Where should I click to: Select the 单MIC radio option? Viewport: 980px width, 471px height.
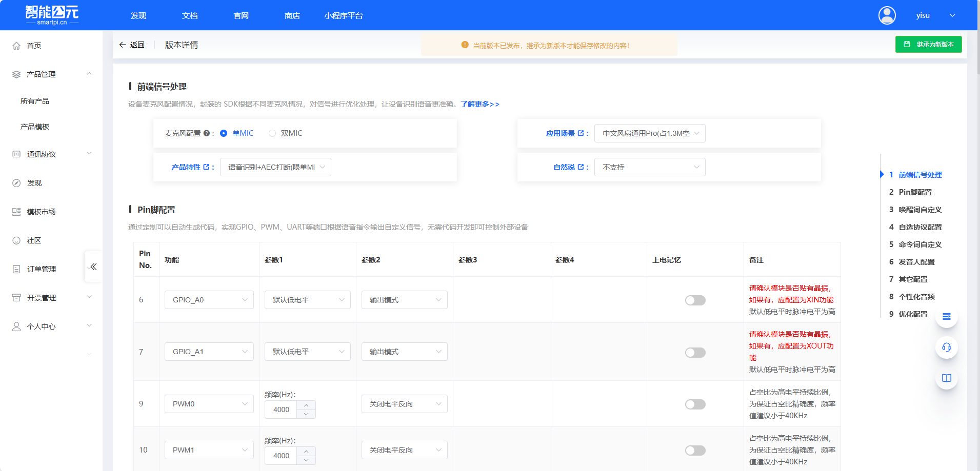pos(224,133)
